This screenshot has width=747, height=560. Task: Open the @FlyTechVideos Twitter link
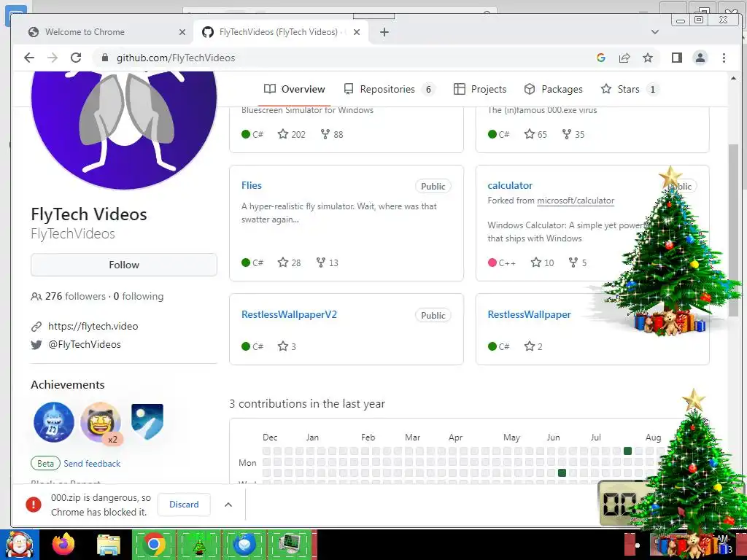point(85,344)
